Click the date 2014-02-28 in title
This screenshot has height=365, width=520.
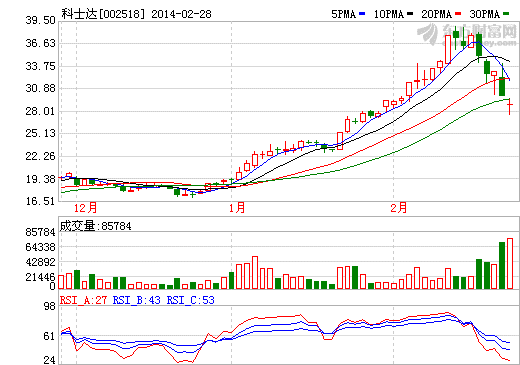click(181, 14)
